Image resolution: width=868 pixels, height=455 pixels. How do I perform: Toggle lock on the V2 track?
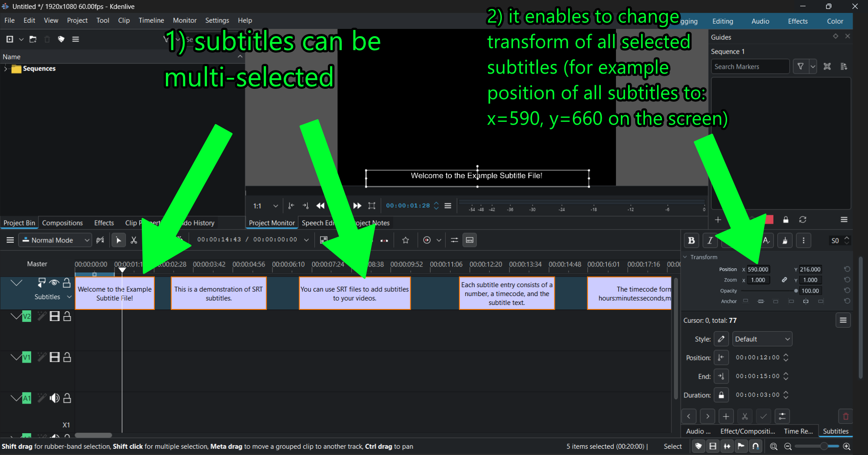pos(67,317)
